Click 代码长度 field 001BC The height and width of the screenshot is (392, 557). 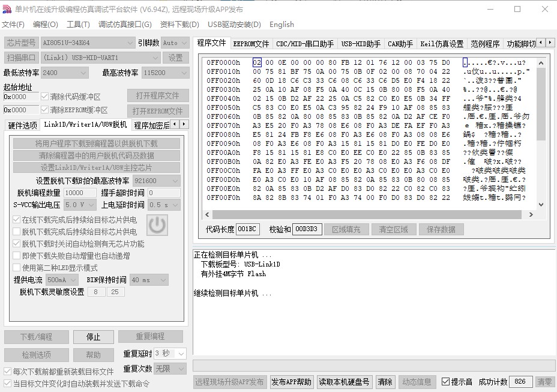248,229
